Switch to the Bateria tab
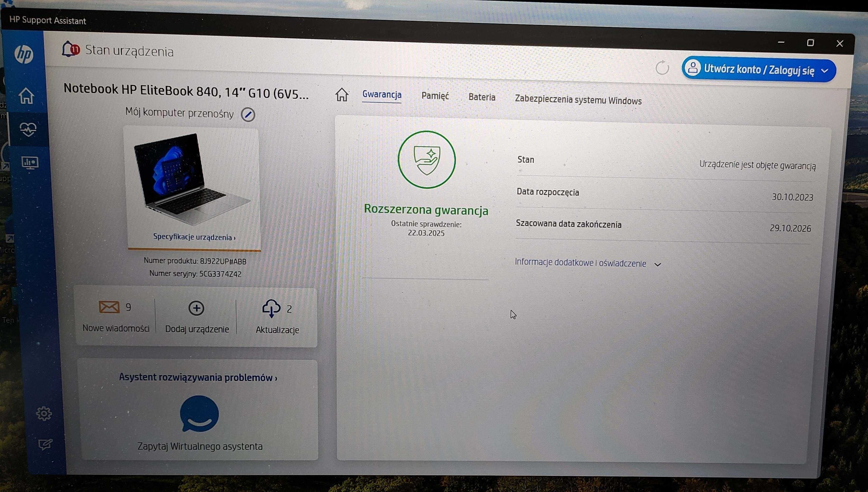This screenshot has height=492, width=868. (x=482, y=97)
